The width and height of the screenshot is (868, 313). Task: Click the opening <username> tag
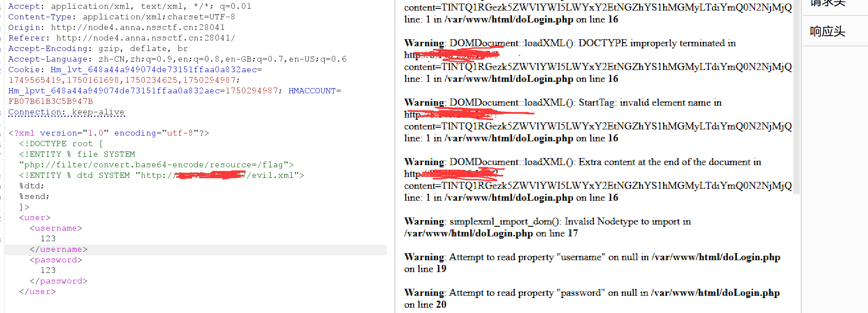click(x=56, y=228)
